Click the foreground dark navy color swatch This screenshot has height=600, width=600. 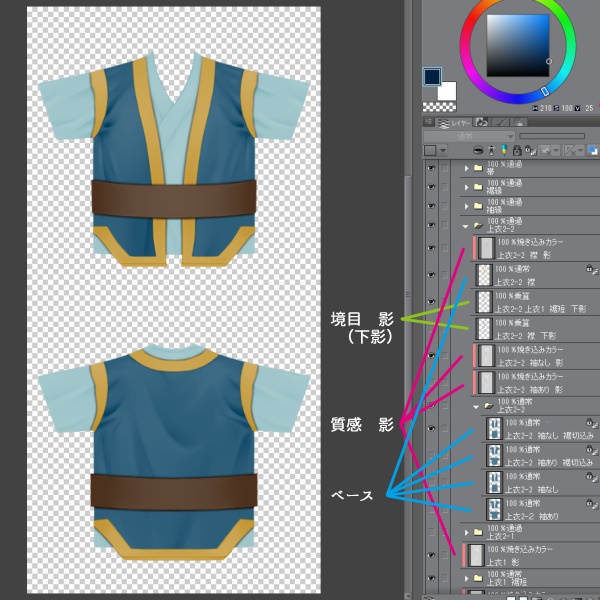coord(432,77)
